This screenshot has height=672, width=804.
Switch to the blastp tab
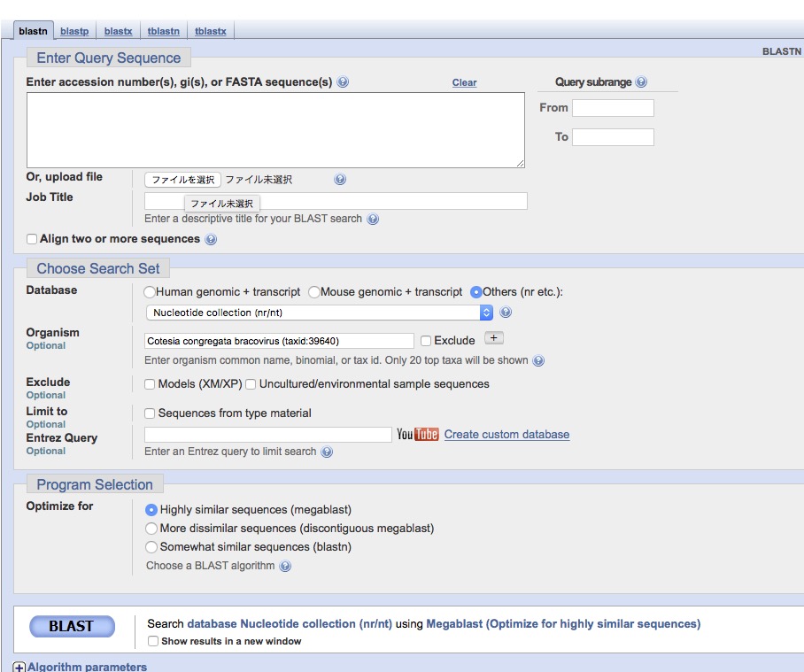(74, 31)
